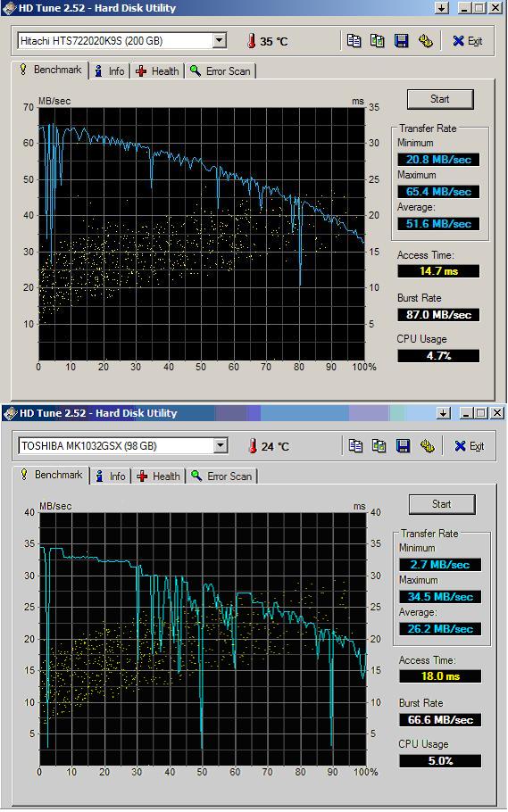Copy text icon in TOSHIBA window toolbar
Screen dimensions: 508x812
[x=355, y=446]
